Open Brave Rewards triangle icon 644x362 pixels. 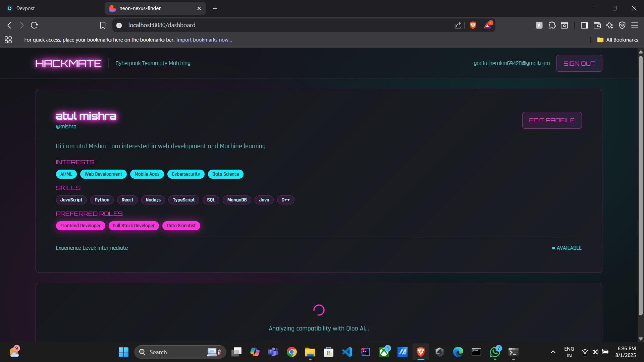[487, 25]
